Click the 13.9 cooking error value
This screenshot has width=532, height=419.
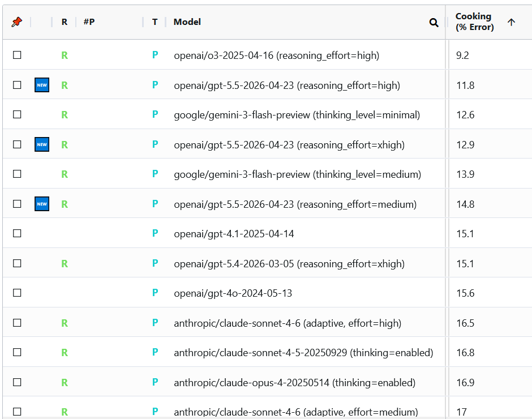pyautogui.click(x=465, y=174)
